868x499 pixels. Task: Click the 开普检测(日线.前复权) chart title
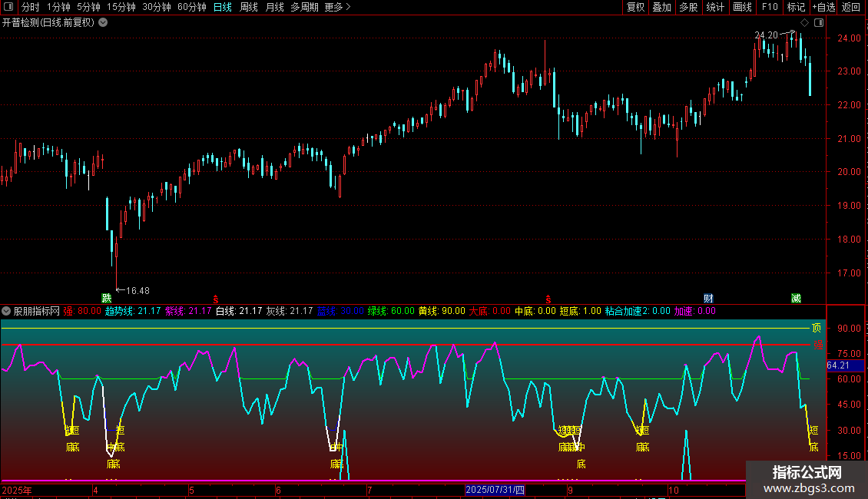pyautogui.click(x=48, y=23)
